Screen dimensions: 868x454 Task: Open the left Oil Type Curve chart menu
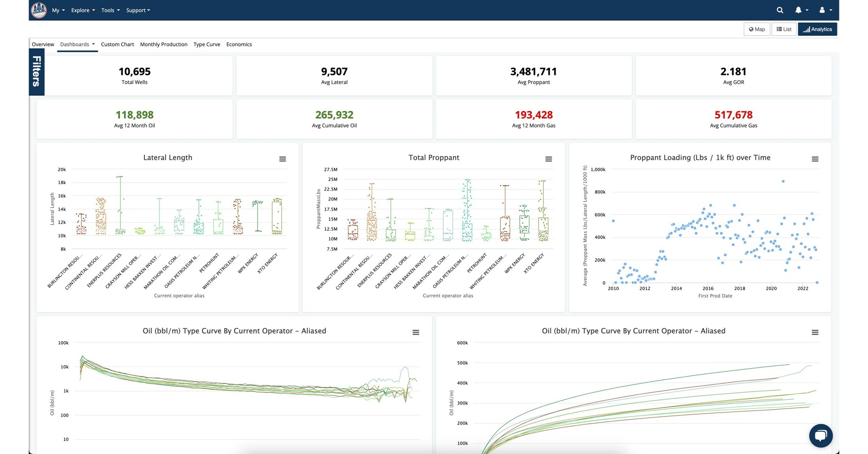[x=415, y=332]
